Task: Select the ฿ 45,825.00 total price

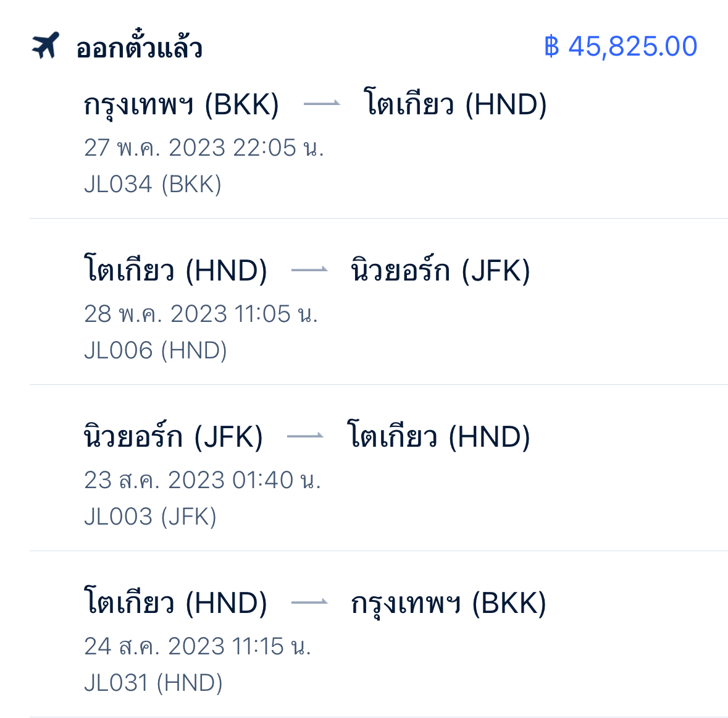Action: pyautogui.click(x=621, y=46)
